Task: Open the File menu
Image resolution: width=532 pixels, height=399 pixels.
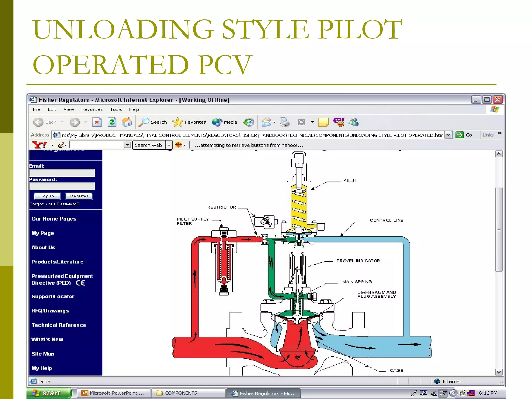Action: (36, 109)
